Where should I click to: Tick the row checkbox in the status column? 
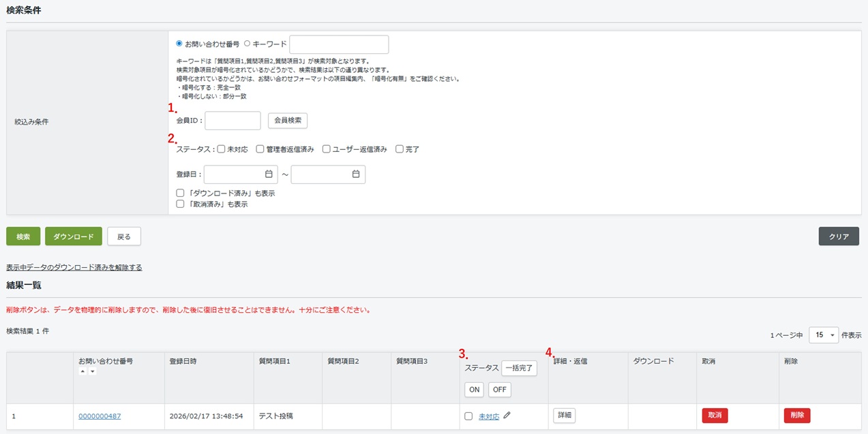pyautogui.click(x=468, y=416)
